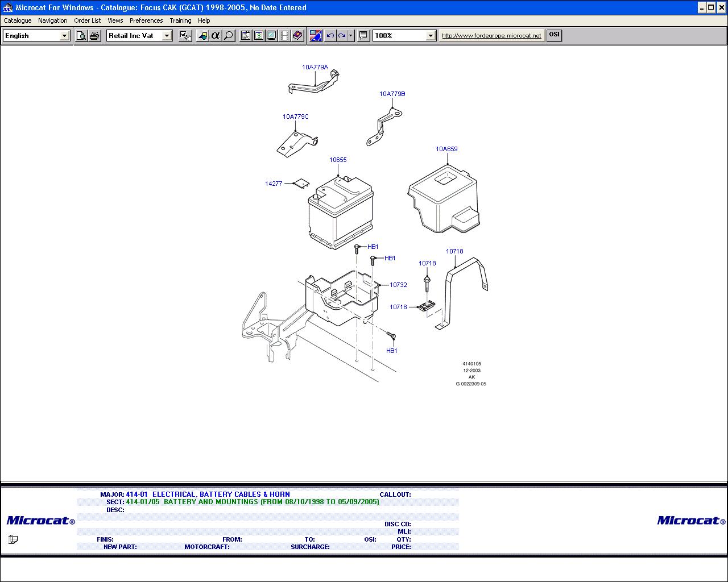
Task: Open the fordeurope.microcat.net link
Action: pos(491,35)
